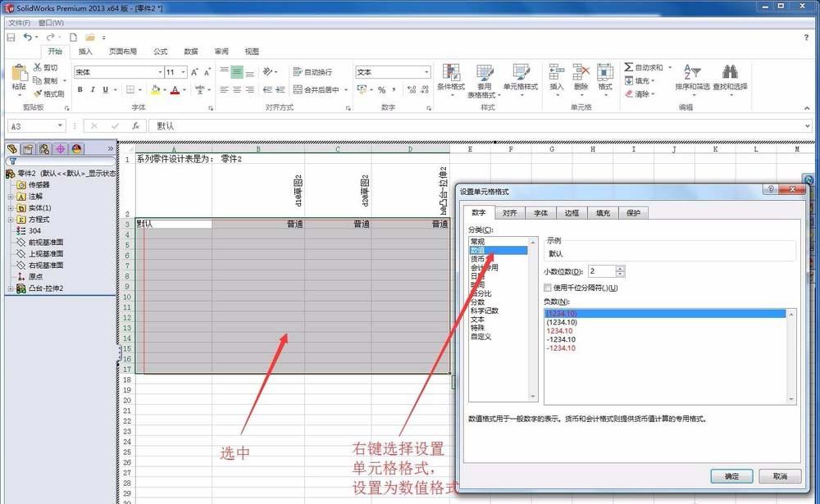Image resolution: width=820 pixels, height=504 pixels.
Task: Click the 确定 button to confirm cell formatting
Action: (731, 476)
